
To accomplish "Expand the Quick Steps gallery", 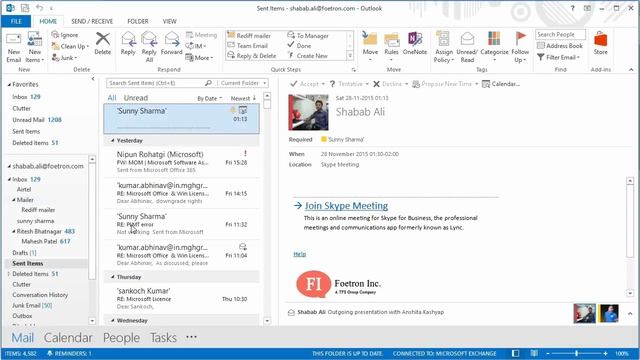I will tap(350, 55).
